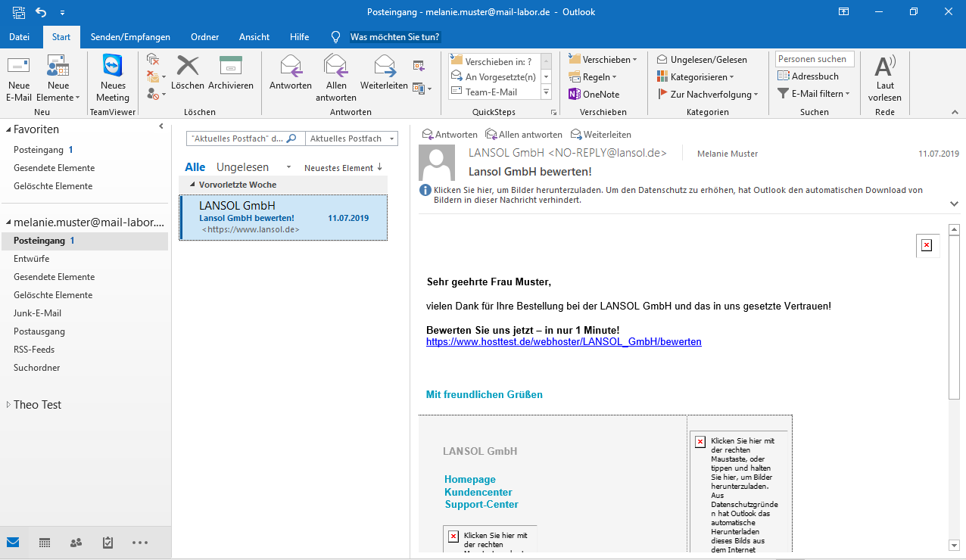Viewport: 966px width, 560px height.
Task: Open the Postausgang folder
Action: click(39, 331)
